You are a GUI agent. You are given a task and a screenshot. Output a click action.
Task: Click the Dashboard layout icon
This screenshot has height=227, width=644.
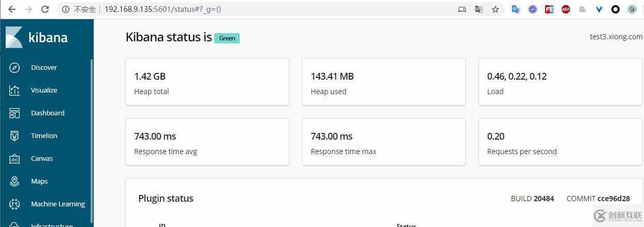click(14, 113)
